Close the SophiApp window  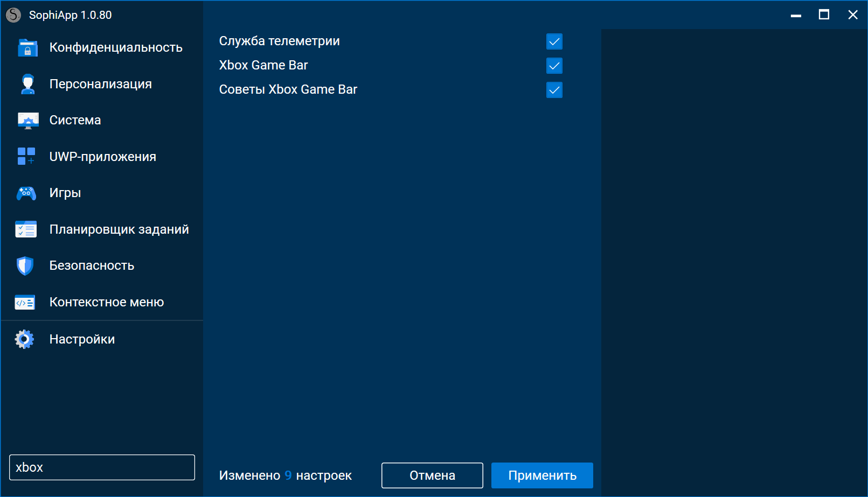[852, 15]
